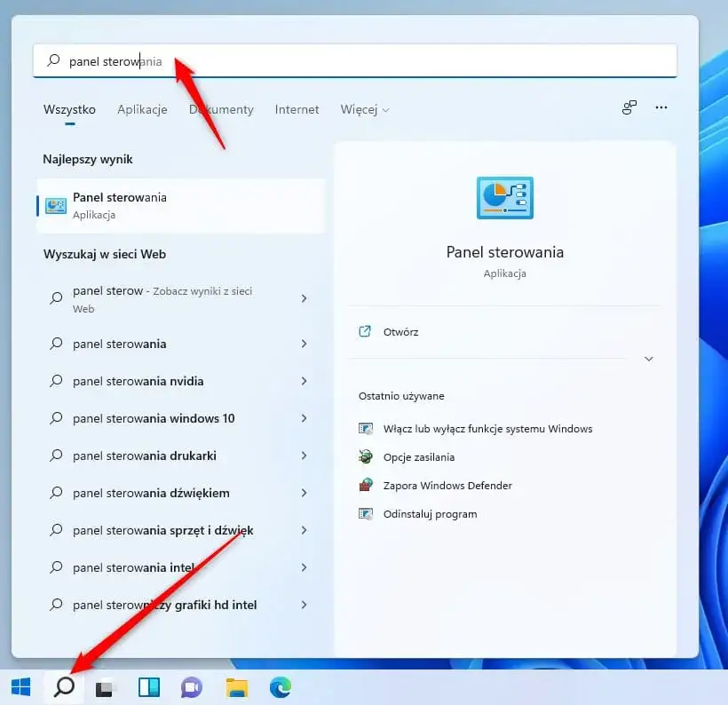Click the Panel sterowania large app icon

point(504,197)
